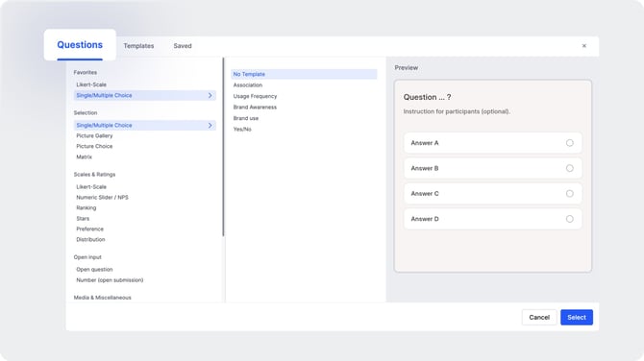Choose Ranking question type
Screen dimensions: 644x361
(x=87, y=208)
